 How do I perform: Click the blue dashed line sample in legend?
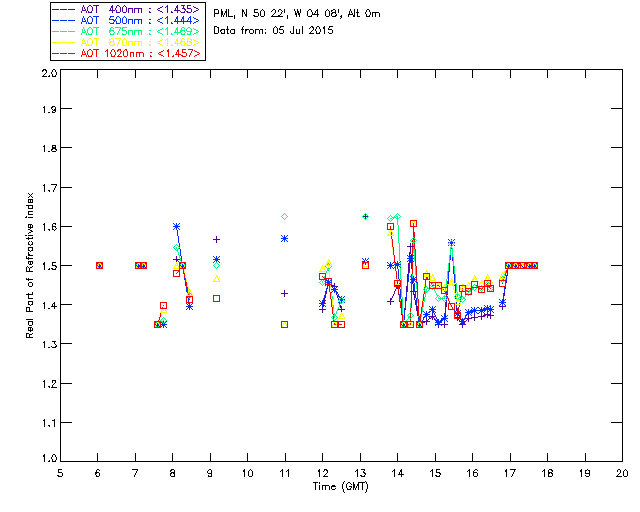64,20
